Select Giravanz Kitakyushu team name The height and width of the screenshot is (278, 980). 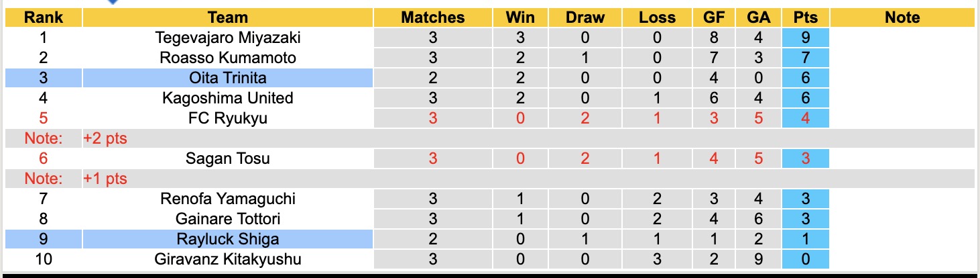point(228,259)
